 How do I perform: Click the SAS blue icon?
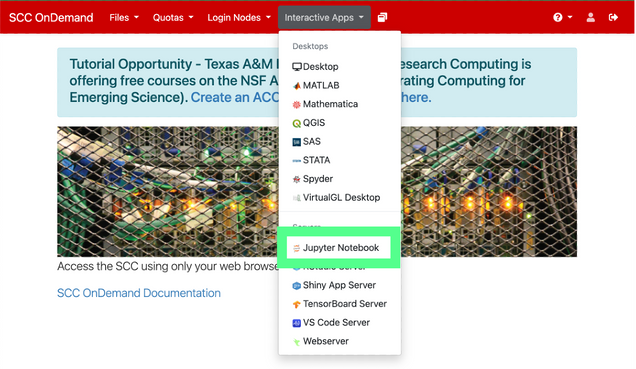[297, 142]
